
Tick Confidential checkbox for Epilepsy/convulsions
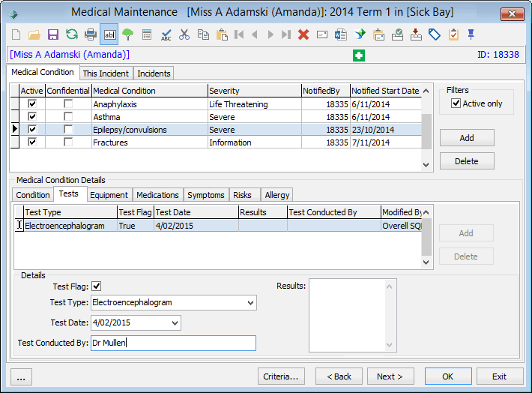click(x=68, y=129)
